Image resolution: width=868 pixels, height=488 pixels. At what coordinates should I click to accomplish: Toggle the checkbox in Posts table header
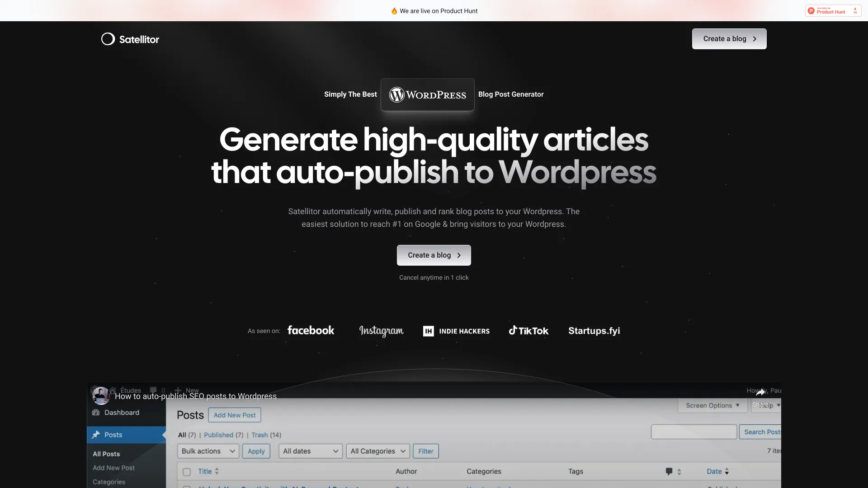(x=187, y=471)
